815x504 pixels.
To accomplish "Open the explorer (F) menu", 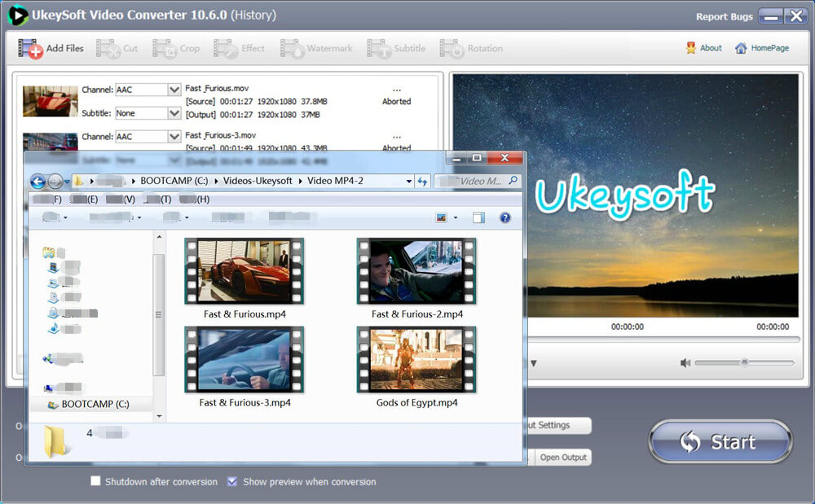I will (x=47, y=199).
